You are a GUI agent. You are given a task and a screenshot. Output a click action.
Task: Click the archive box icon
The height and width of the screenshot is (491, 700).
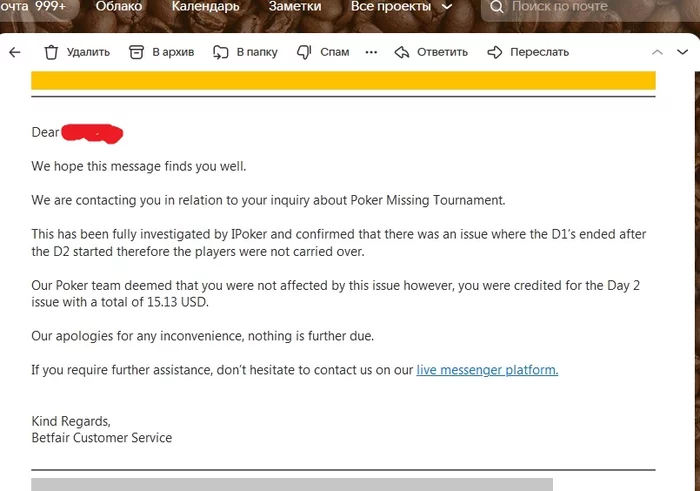tap(134, 52)
